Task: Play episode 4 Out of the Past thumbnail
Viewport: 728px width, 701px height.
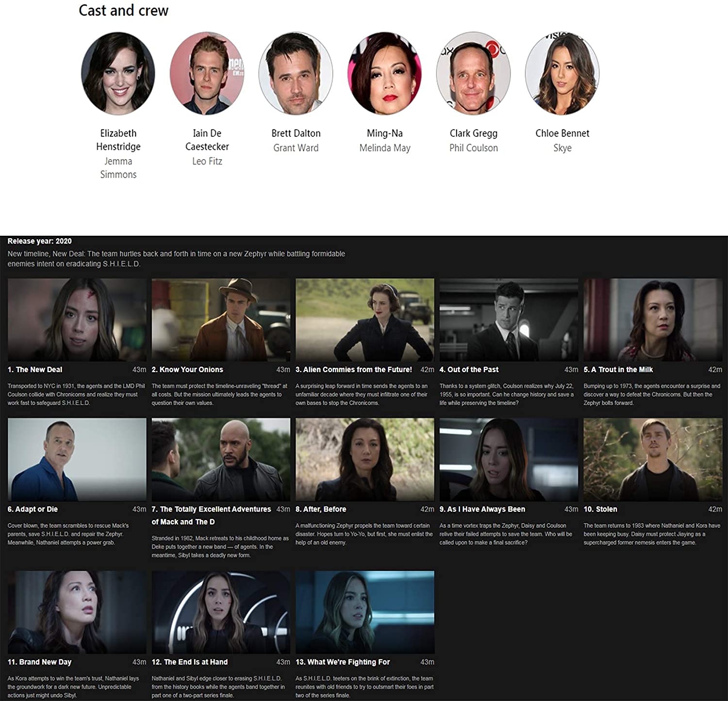Action: pyautogui.click(x=509, y=320)
